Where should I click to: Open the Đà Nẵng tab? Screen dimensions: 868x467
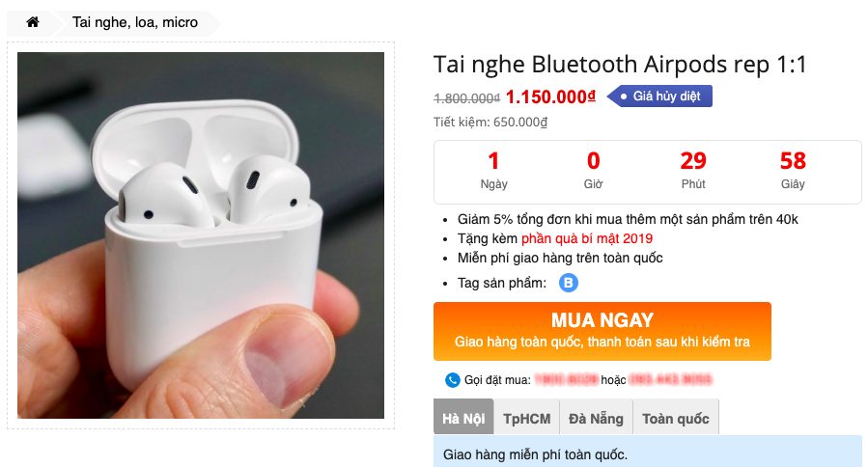tap(596, 417)
